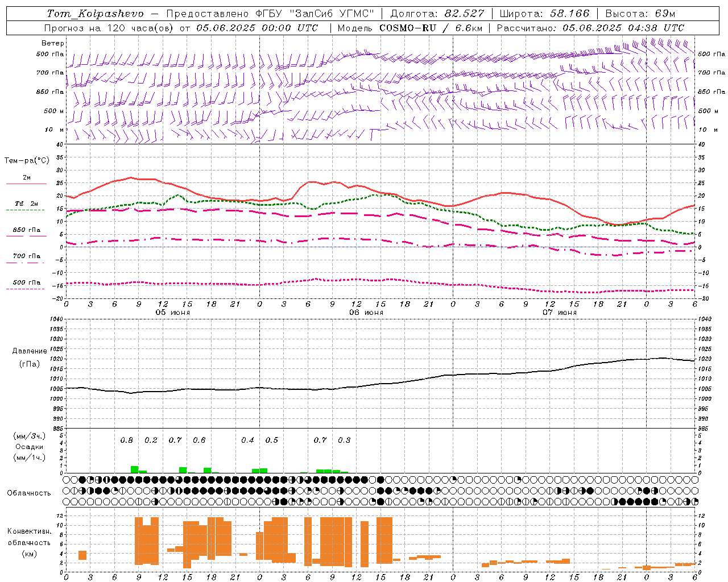
Task: Click the isolated orange convective bar near hour 2
Action: click(x=82, y=555)
